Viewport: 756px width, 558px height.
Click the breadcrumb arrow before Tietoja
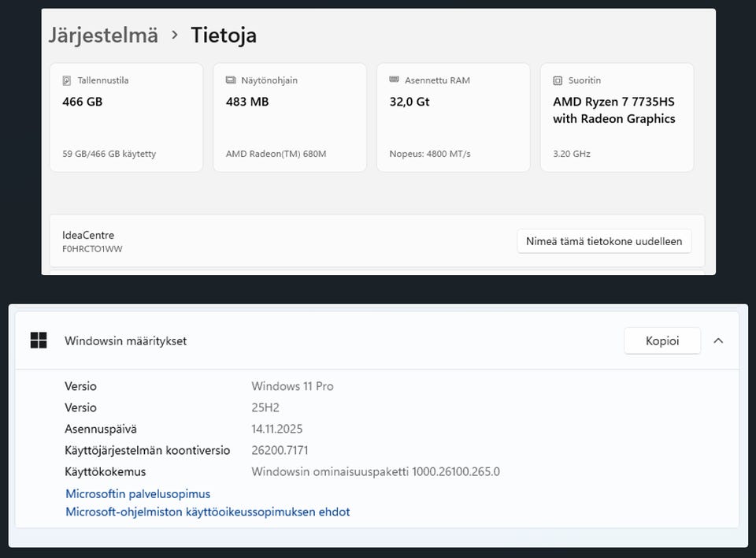175,35
